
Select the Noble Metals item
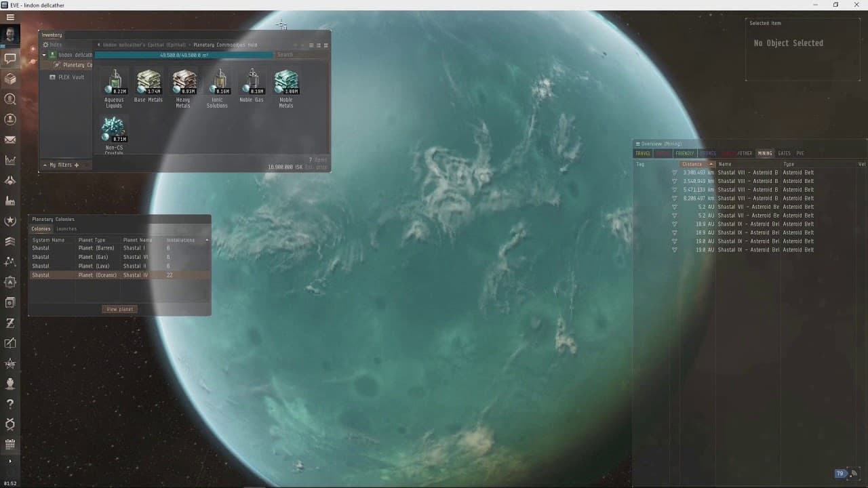click(x=286, y=88)
